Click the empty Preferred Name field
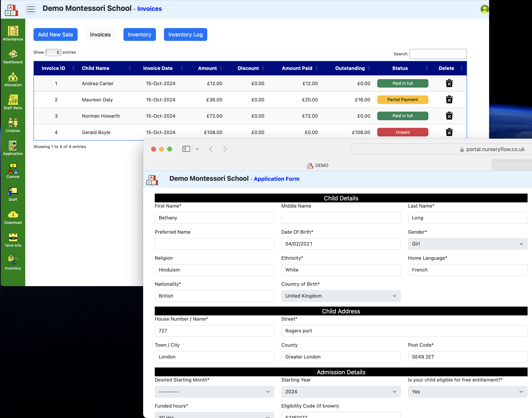532x418 pixels. click(214, 244)
